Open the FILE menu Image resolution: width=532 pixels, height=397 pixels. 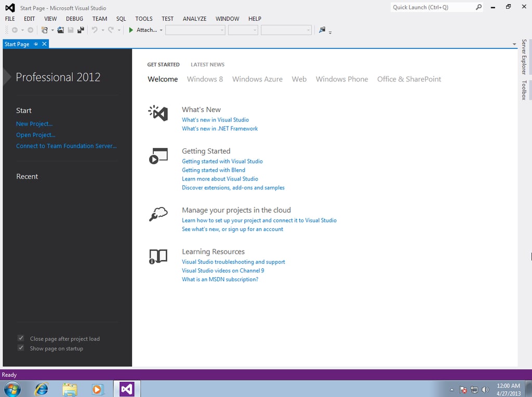pyautogui.click(x=10, y=19)
